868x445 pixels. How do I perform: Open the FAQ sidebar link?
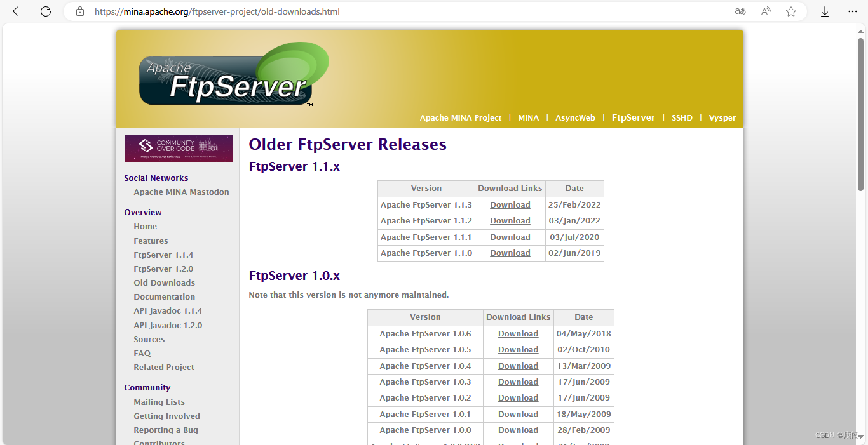tap(142, 353)
